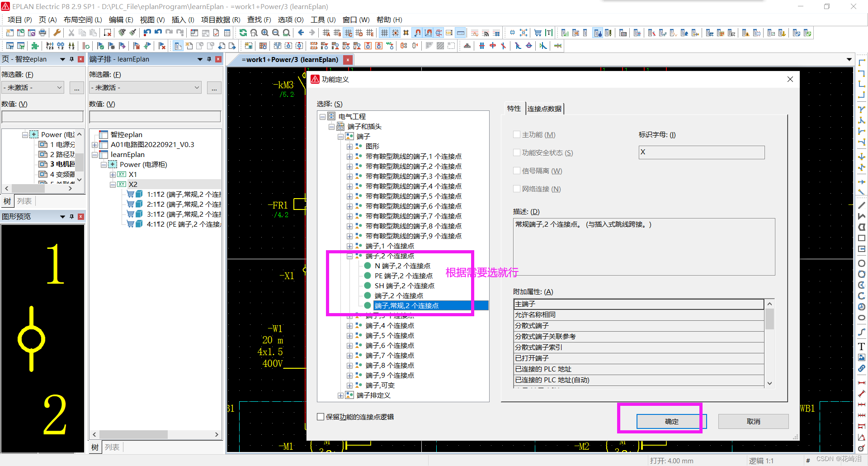Click the green Refresh view icon
The height and width of the screenshot is (466, 868).
coord(243,33)
